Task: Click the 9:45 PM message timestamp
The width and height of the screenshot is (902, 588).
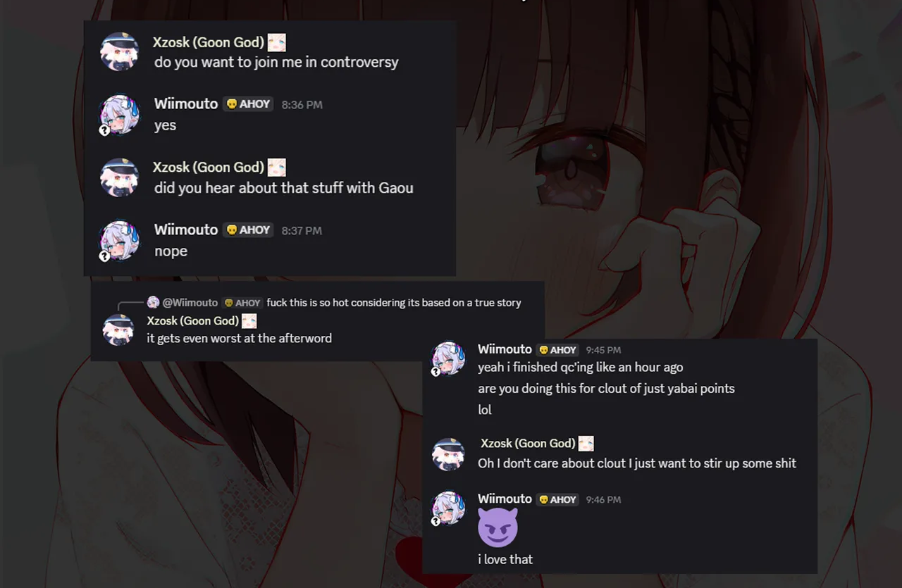Action: point(603,350)
